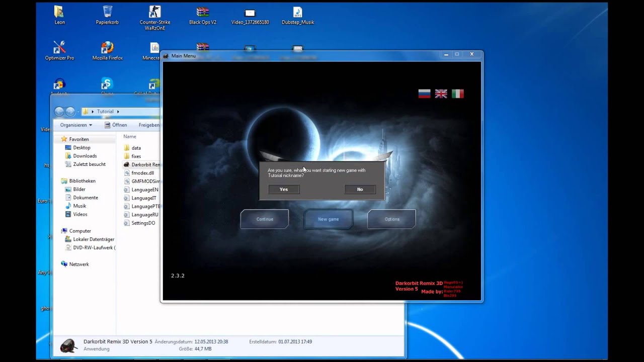Open the Bilder library
The image size is (644, 362).
click(75, 190)
